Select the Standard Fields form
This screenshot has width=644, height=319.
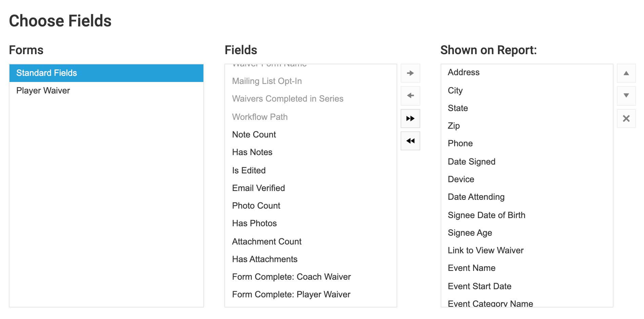46,73
